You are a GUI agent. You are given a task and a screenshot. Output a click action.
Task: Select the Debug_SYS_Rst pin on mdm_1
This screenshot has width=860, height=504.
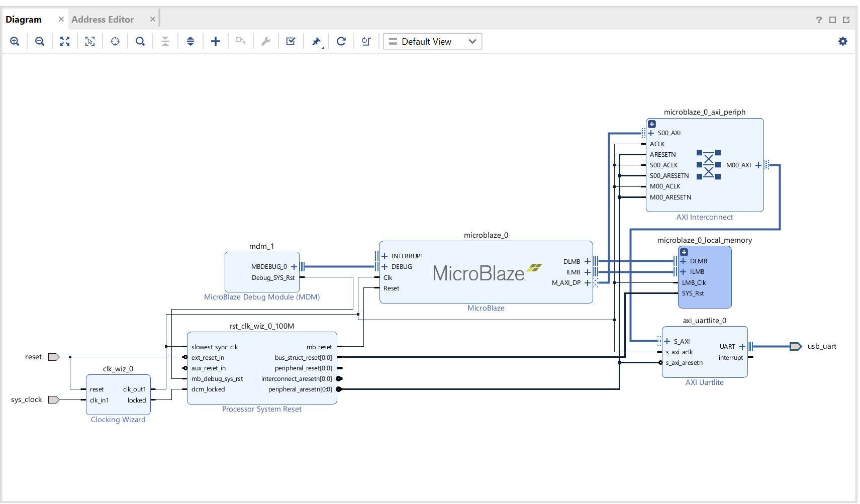tap(273, 278)
